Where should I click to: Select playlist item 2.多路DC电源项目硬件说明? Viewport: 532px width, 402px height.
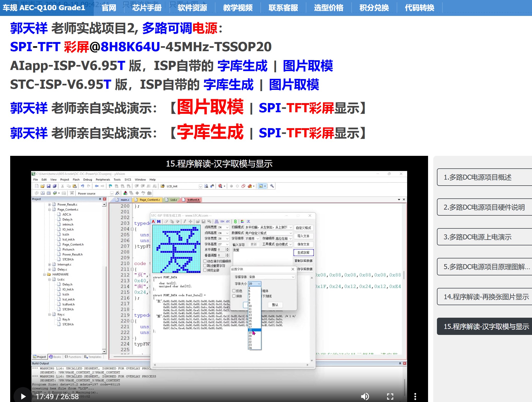click(484, 207)
